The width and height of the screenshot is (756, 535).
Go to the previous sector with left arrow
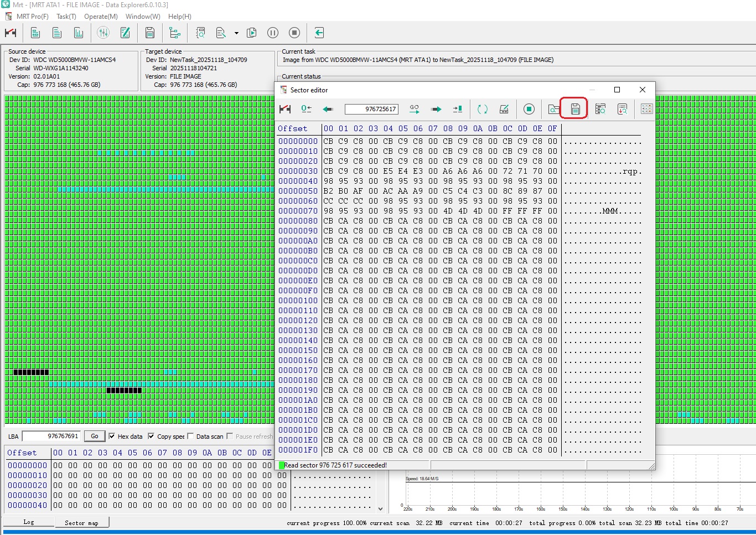[x=328, y=109]
